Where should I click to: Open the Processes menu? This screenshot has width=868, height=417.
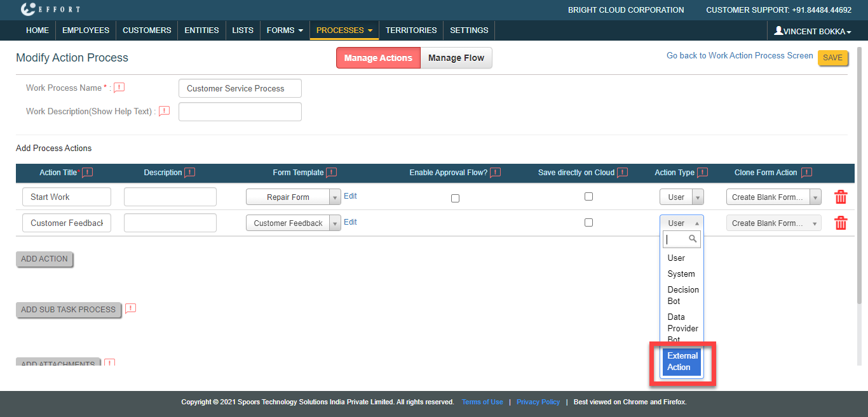pyautogui.click(x=344, y=30)
